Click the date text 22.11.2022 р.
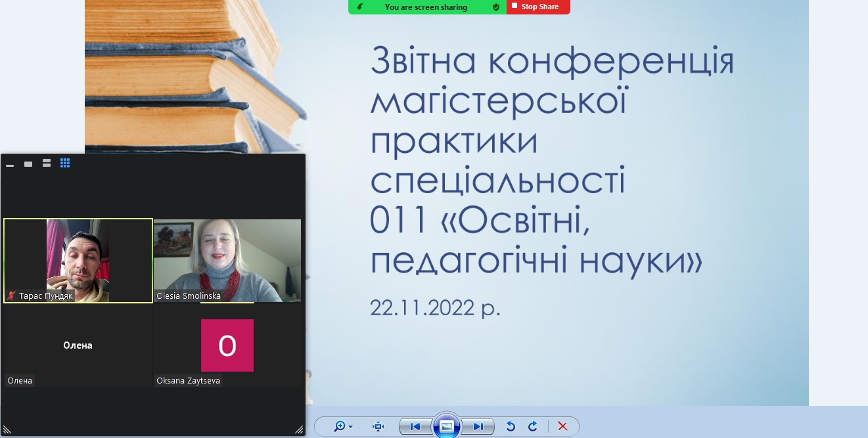 [435, 308]
